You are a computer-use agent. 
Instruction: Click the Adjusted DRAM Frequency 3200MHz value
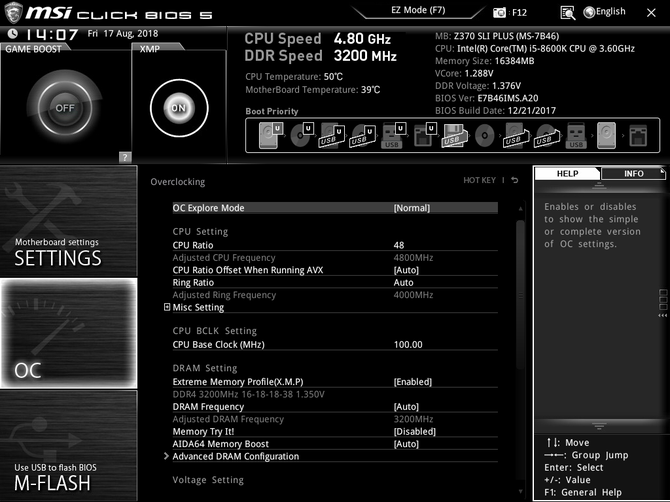tap(413, 419)
